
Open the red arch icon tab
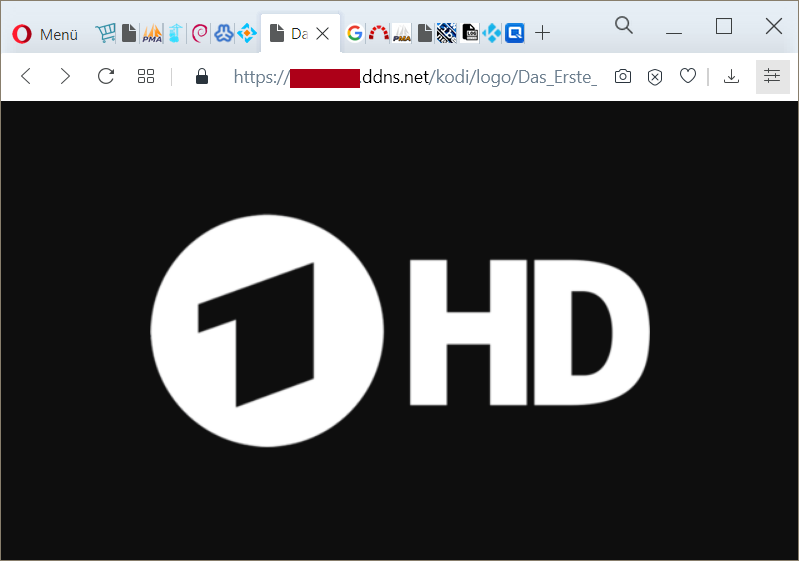pyautogui.click(x=379, y=34)
